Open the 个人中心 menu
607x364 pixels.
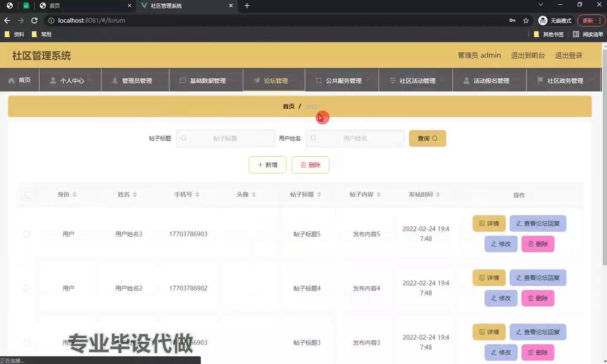click(70, 80)
